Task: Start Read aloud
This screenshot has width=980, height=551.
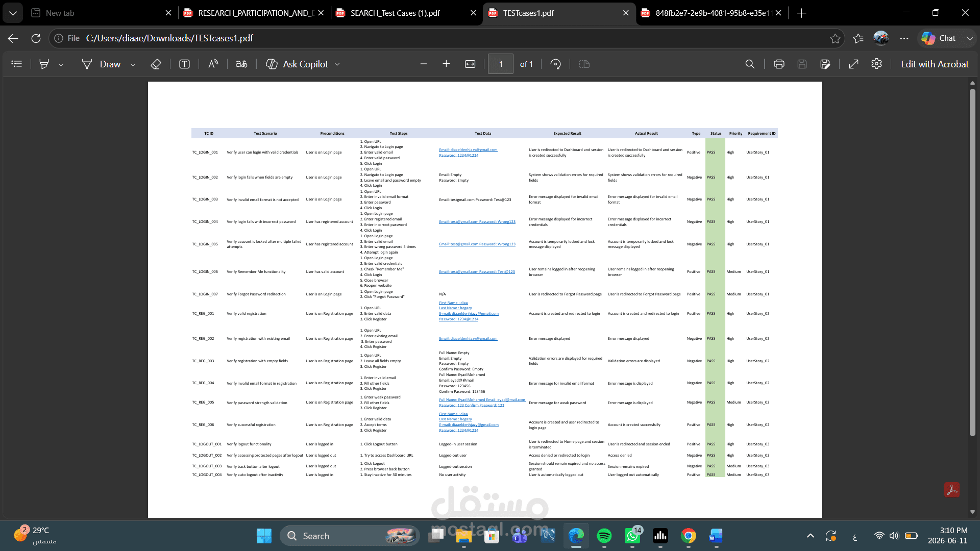Action: point(213,64)
